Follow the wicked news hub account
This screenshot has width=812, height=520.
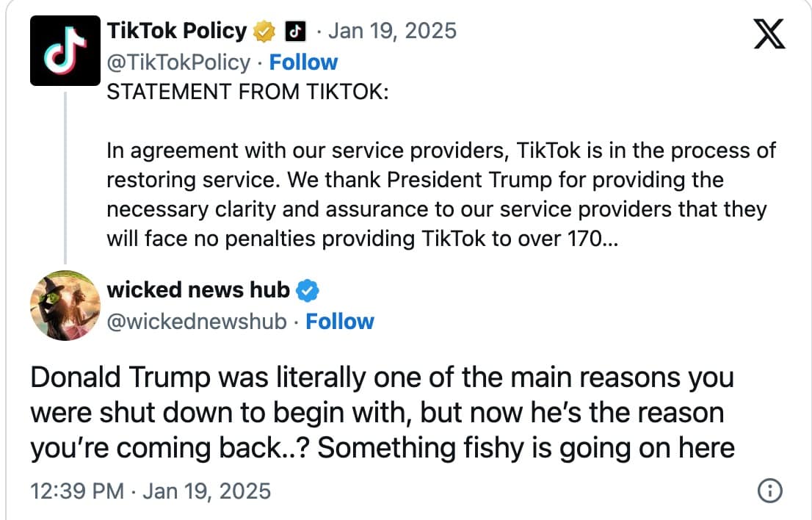tap(339, 322)
